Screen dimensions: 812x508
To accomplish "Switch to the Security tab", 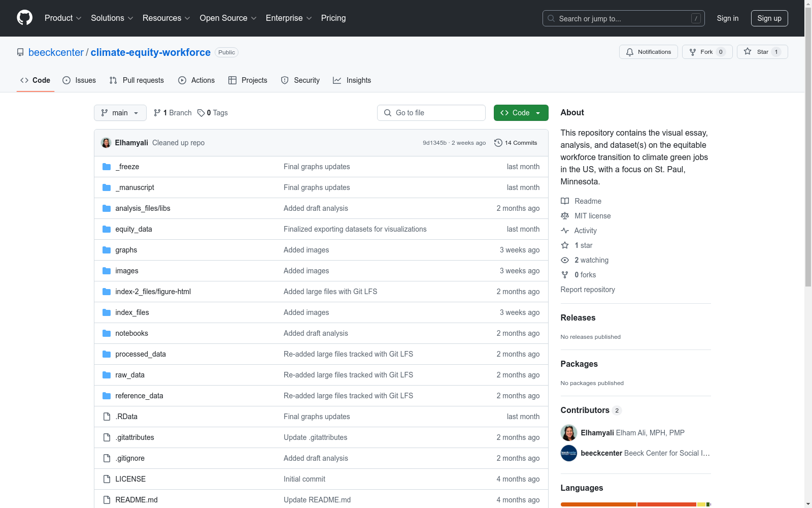I will coord(300,80).
